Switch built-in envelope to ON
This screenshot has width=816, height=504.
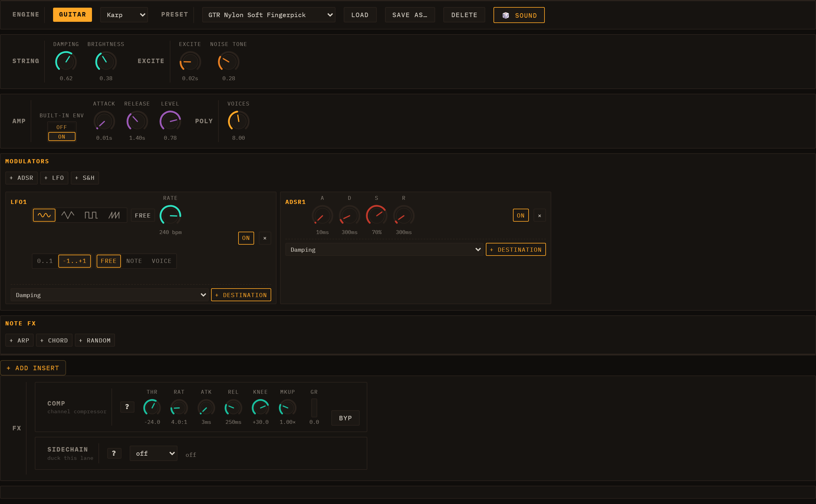[62, 137]
